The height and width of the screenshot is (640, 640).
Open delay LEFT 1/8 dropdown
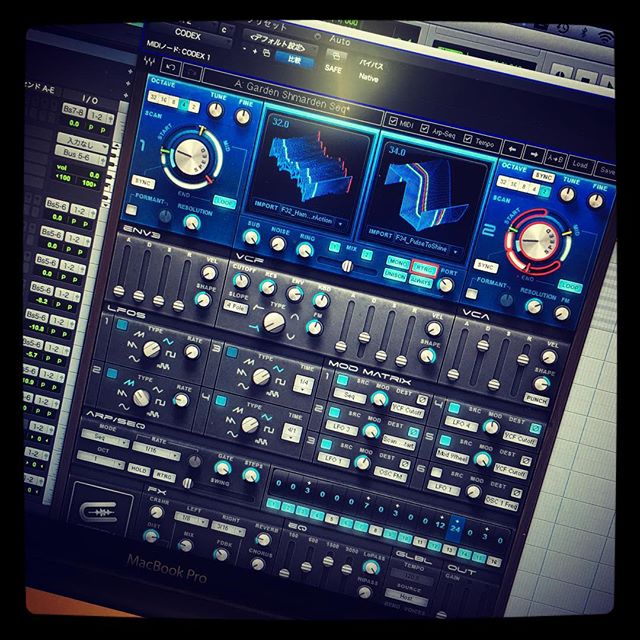191,519
